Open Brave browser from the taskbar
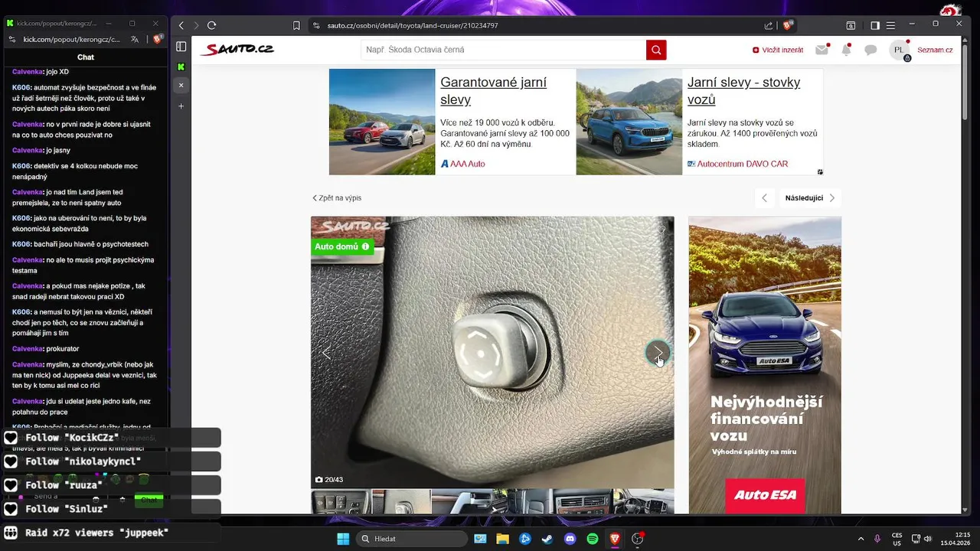Image resolution: width=980 pixels, height=551 pixels. coord(615,539)
